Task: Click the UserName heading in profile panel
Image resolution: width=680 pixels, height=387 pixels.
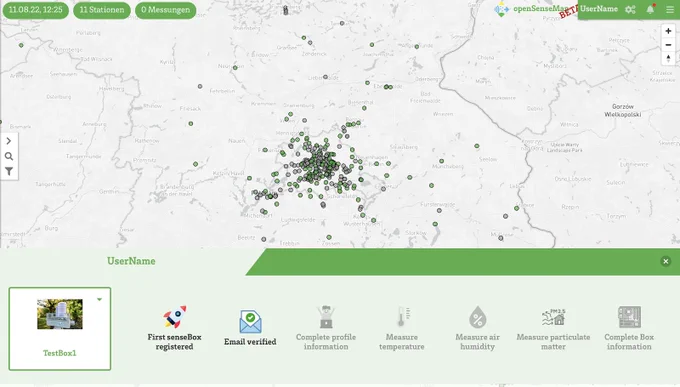Action: pyautogui.click(x=131, y=261)
